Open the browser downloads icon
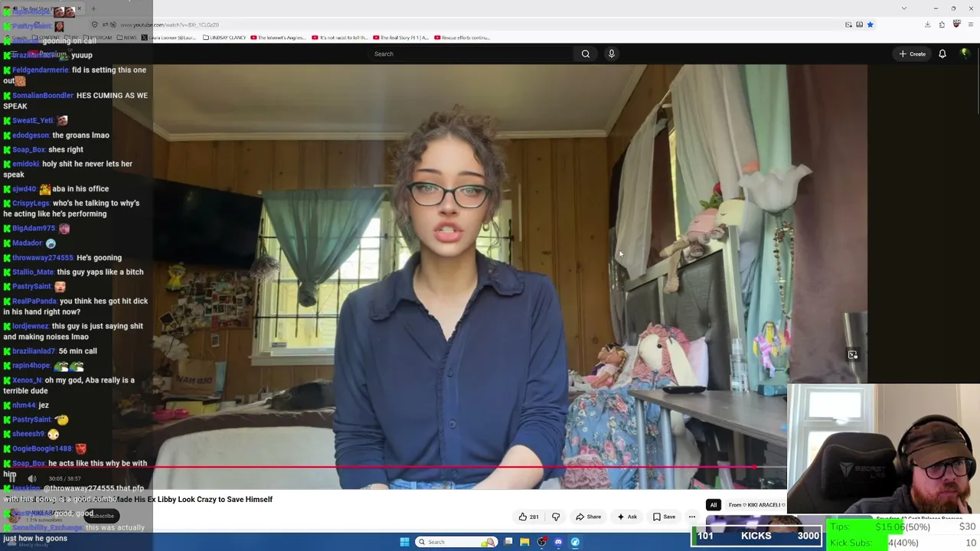 click(x=927, y=24)
